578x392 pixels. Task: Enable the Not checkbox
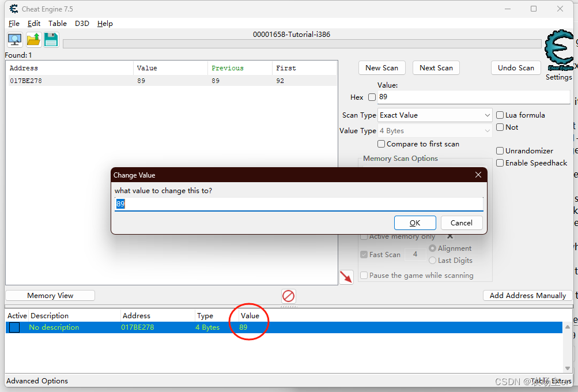click(x=500, y=127)
